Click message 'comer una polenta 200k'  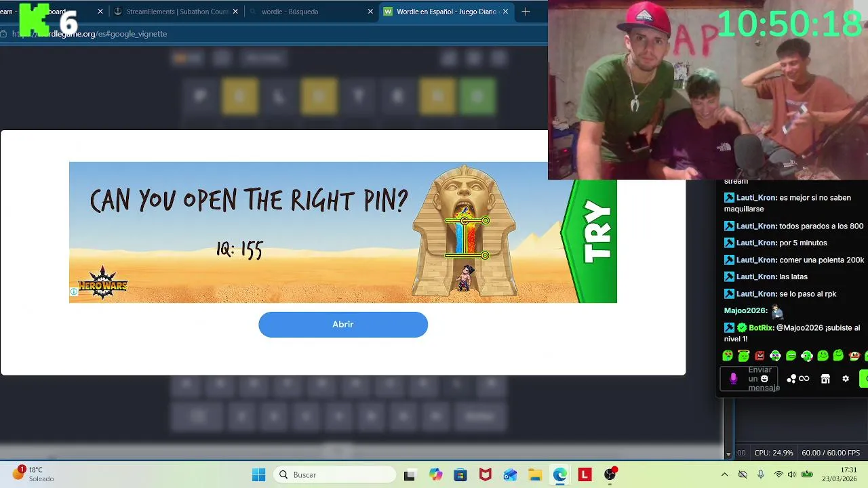[821, 260]
